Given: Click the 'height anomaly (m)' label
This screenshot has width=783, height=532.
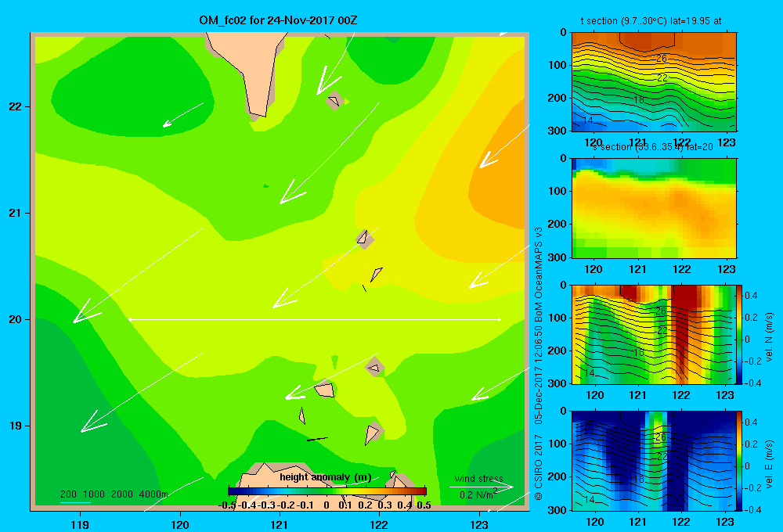Looking at the screenshot, I should point(325,477).
